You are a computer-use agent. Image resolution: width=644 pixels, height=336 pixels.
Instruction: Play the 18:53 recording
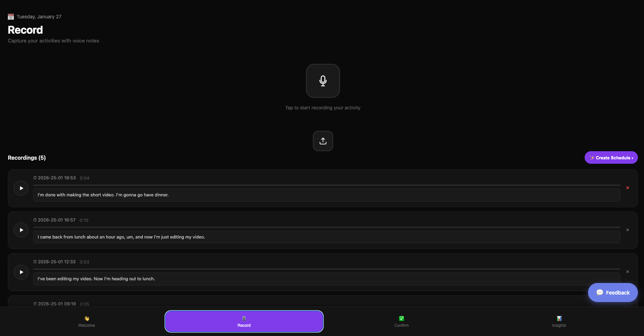(21, 188)
